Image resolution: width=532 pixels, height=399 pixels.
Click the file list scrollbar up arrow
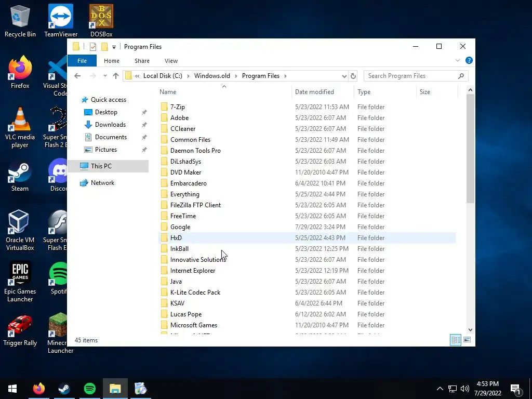(470, 90)
